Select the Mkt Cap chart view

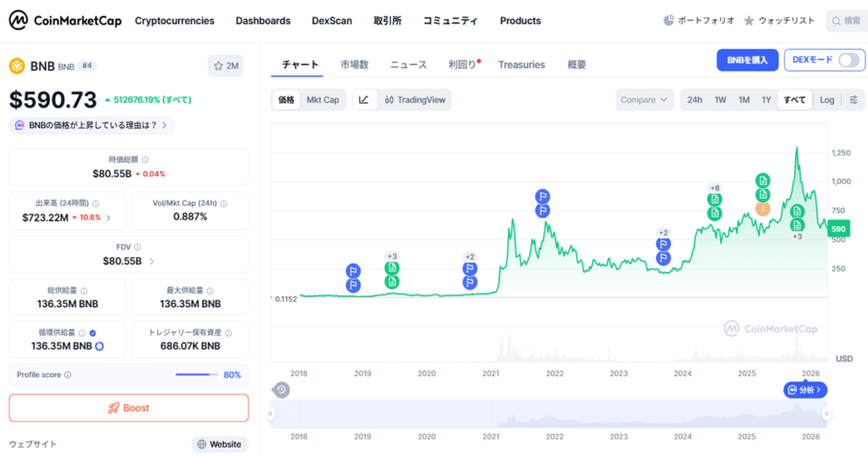[x=322, y=100]
